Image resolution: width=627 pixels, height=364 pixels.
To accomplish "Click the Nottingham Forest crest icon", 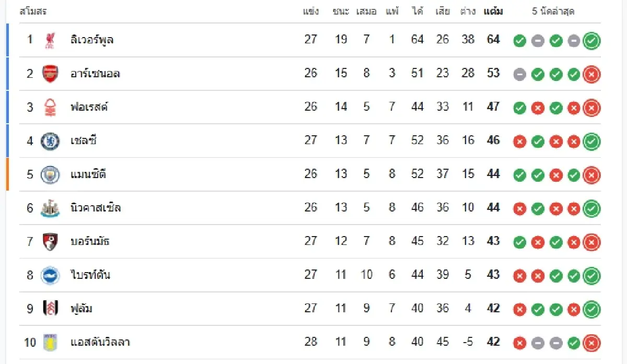I will coord(50,107).
